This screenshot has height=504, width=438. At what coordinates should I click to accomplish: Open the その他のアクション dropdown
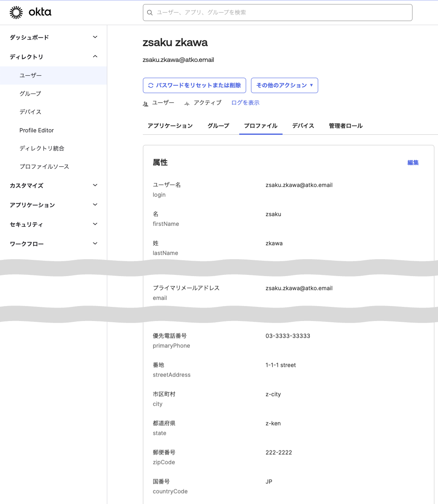(x=284, y=85)
